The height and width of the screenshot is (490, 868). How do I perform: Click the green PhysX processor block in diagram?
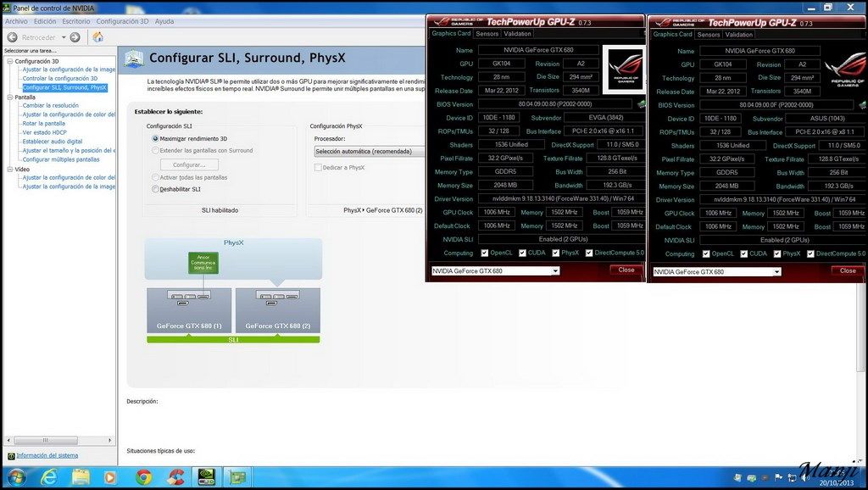tap(203, 263)
